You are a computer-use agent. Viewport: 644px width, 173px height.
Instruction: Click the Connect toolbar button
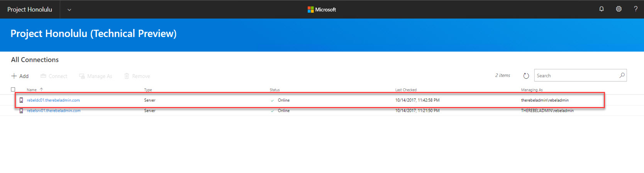pos(54,76)
